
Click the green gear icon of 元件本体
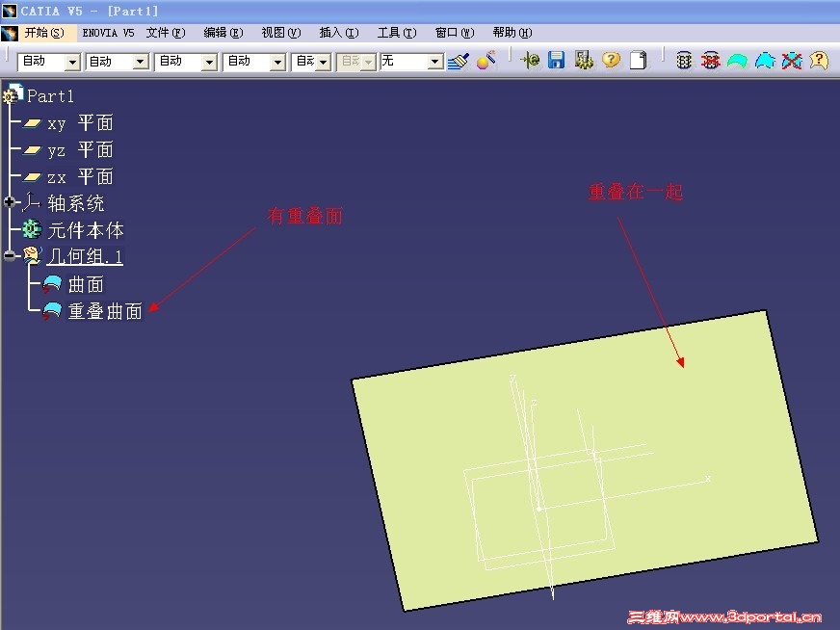pos(32,228)
